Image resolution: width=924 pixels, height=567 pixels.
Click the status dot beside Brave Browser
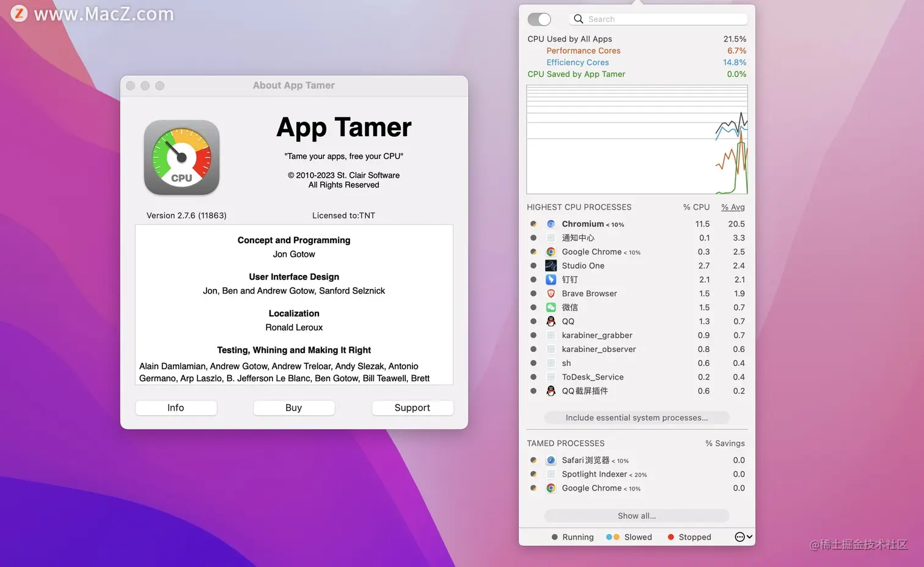pyautogui.click(x=533, y=294)
